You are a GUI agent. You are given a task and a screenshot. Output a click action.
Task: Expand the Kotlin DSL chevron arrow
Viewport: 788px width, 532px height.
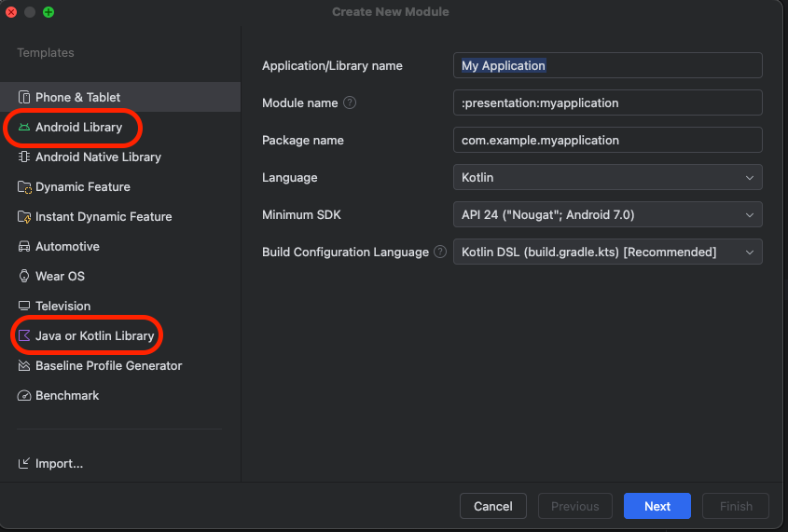(750, 252)
